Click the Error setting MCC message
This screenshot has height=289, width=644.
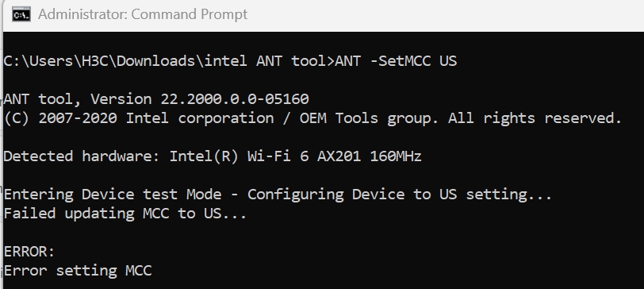coord(78,271)
